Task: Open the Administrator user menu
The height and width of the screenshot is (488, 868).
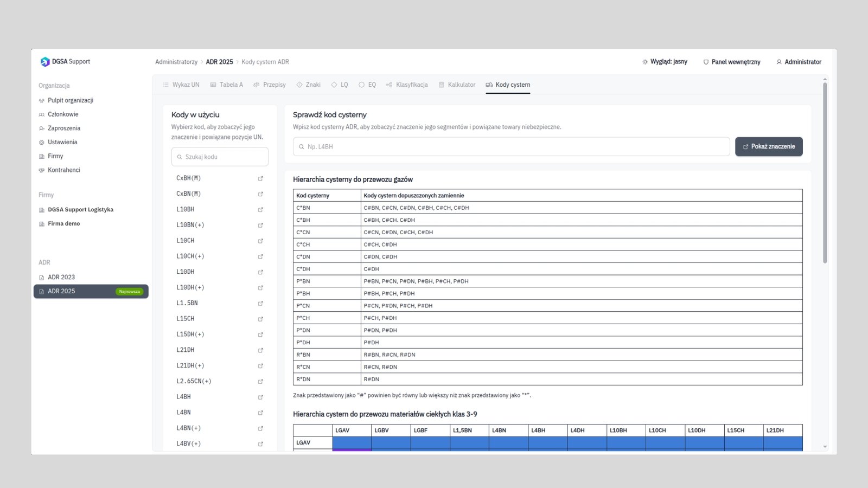Action: coord(799,62)
